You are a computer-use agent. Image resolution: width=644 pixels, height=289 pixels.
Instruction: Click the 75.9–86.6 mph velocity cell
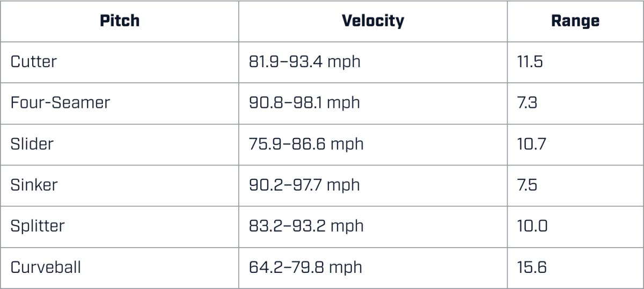[x=306, y=144]
